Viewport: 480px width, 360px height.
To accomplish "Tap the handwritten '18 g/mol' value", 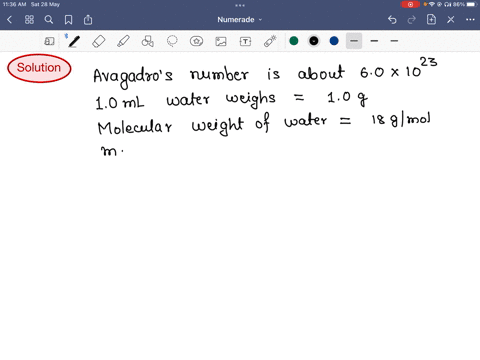I will 401,120.
